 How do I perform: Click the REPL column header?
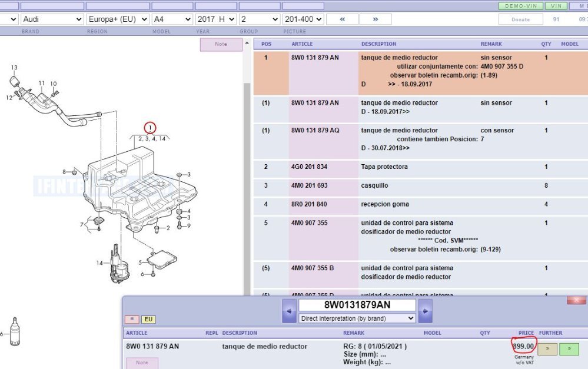tap(211, 333)
